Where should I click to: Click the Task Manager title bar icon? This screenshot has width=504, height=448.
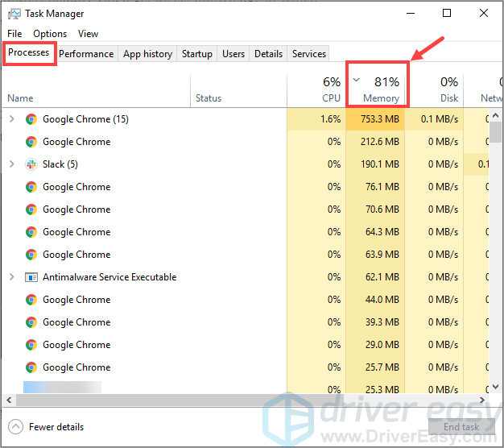[14, 14]
